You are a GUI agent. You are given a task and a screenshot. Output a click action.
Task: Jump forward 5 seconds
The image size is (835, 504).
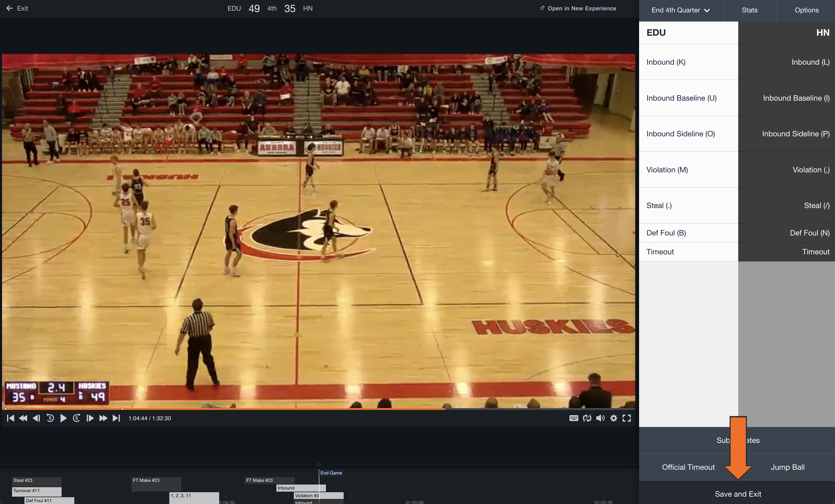(77, 418)
